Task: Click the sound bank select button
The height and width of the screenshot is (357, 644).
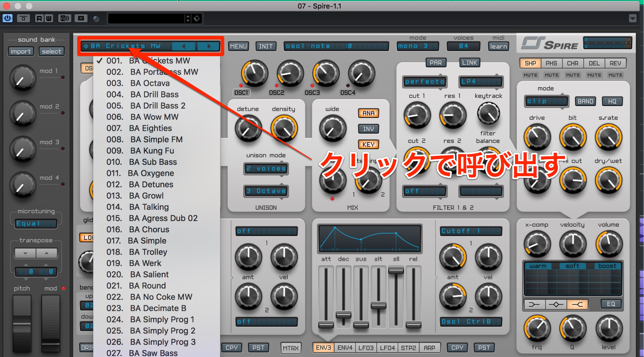Action: point(51,52)
